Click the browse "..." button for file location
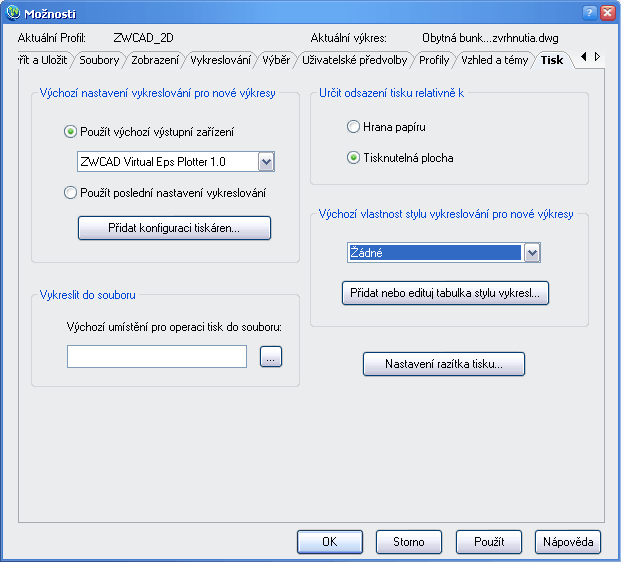Viewport: 621px width, 562px height. pyautogui.click(x=271, y=356)
